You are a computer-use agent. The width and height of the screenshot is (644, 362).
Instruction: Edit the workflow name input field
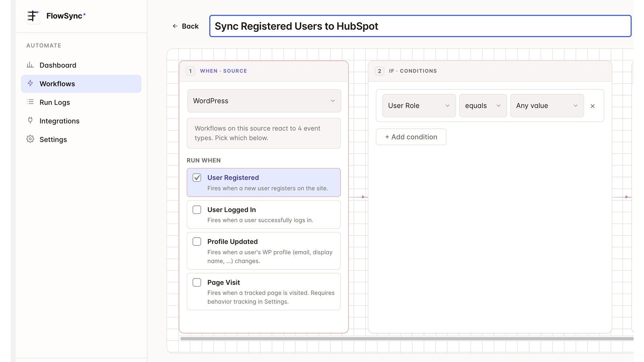pyautogui.click(x=420, y=26)
